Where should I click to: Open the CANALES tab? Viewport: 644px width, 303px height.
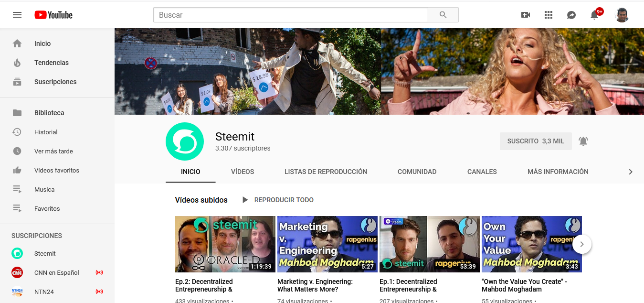point(482,172)
